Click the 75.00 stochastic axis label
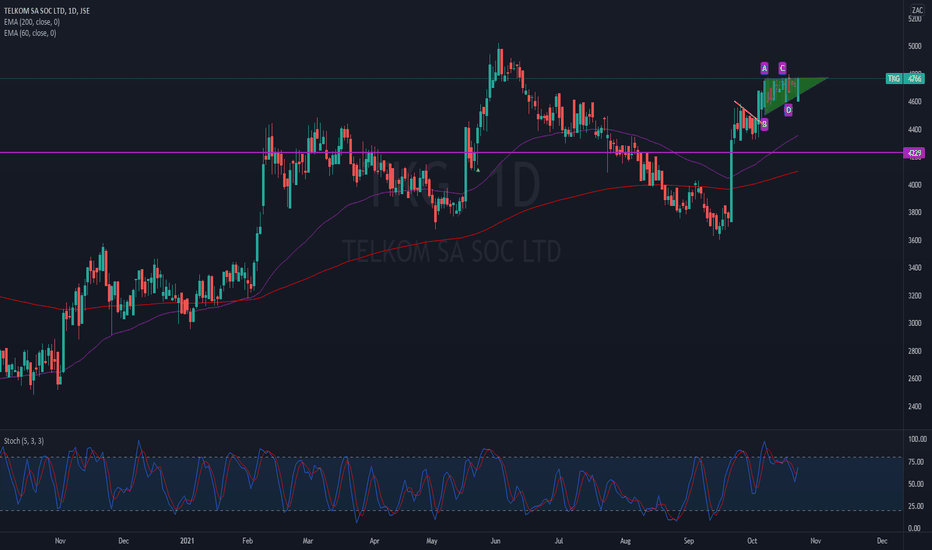The height and width of the screenshot is (550, 932). coord(916,462)
